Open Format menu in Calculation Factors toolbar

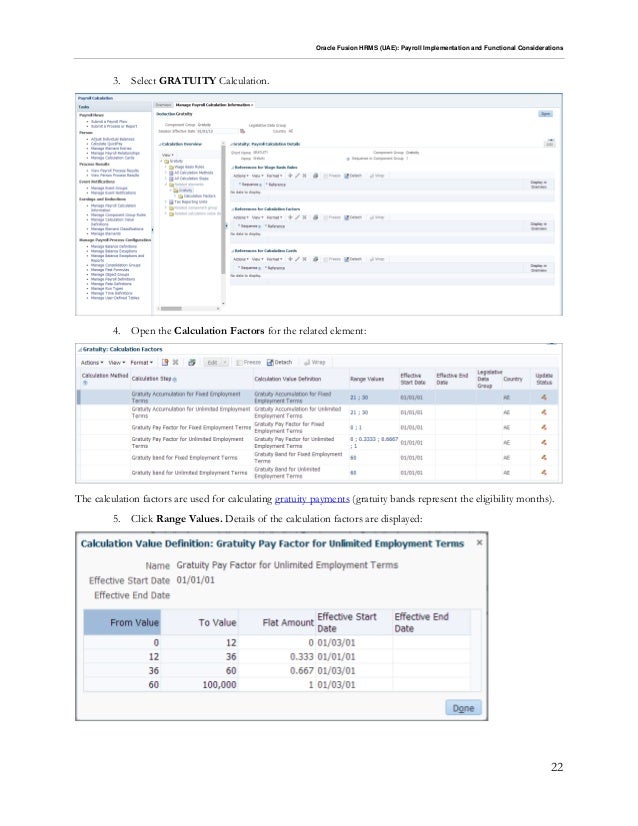click(x=141, y=362)
